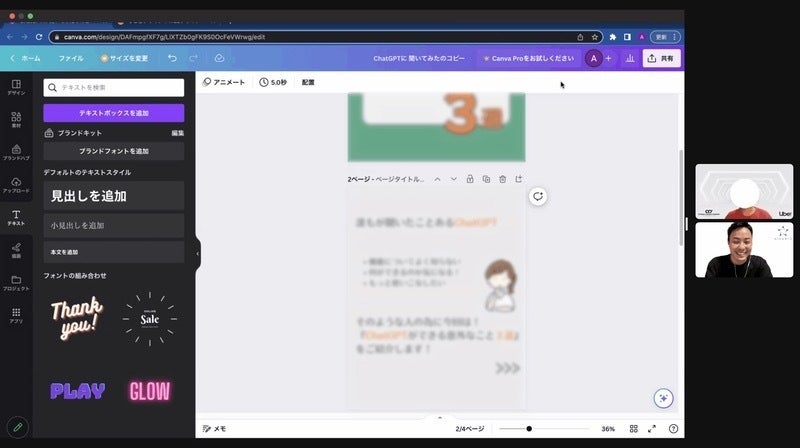Move page 2 up with chevron
Viewport: 800px width, 448px height.
(437, 179)
